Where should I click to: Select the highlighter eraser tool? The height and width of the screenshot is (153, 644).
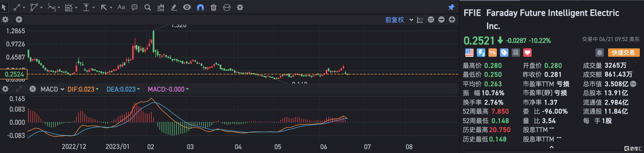coord(174,7)
